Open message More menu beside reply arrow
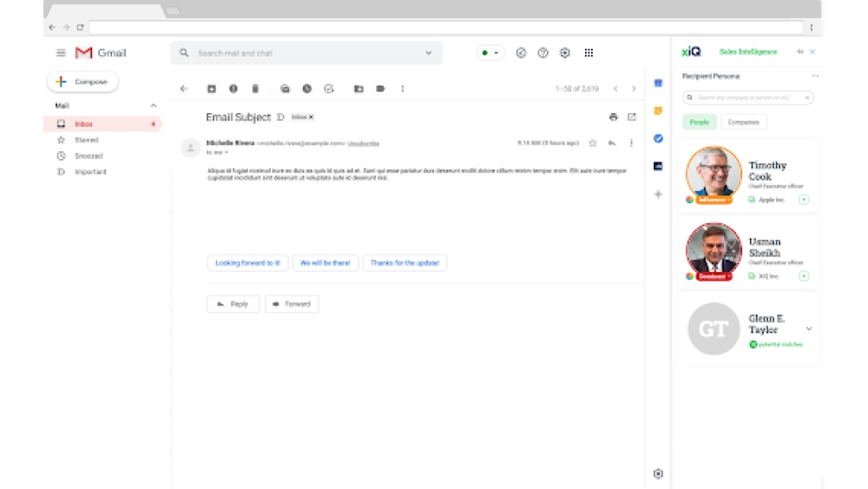The image size is (868, 489). (631, 143)
